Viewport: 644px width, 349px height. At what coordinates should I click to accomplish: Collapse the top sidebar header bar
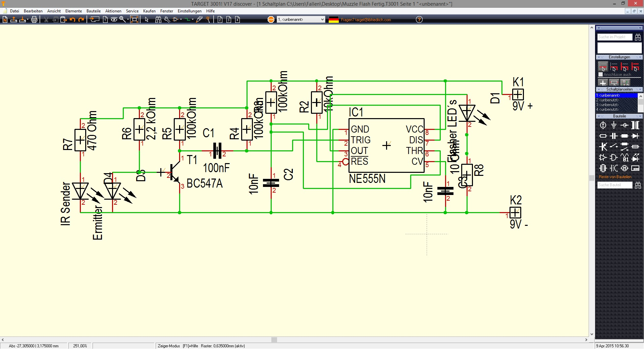(620, 28)
